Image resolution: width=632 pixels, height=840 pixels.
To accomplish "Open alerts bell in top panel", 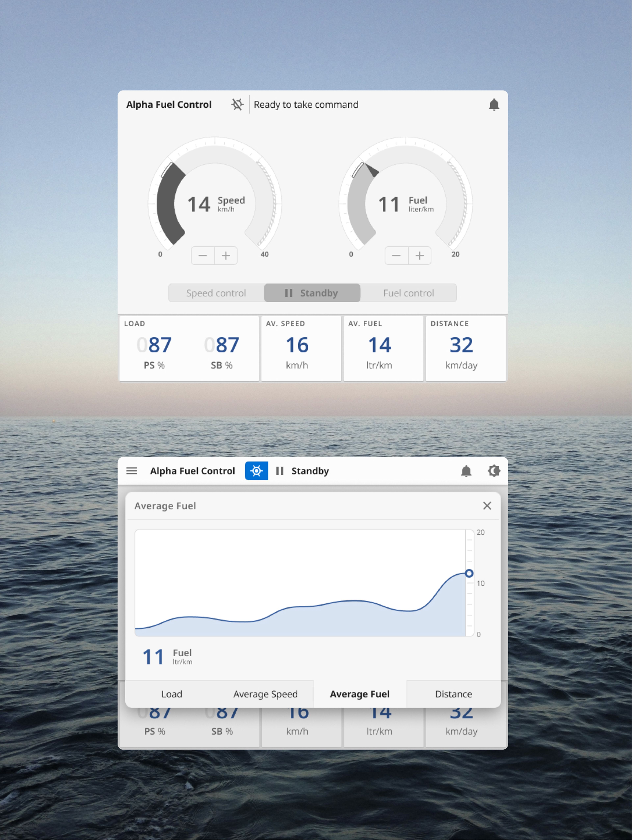I will [x=494, y=104].
